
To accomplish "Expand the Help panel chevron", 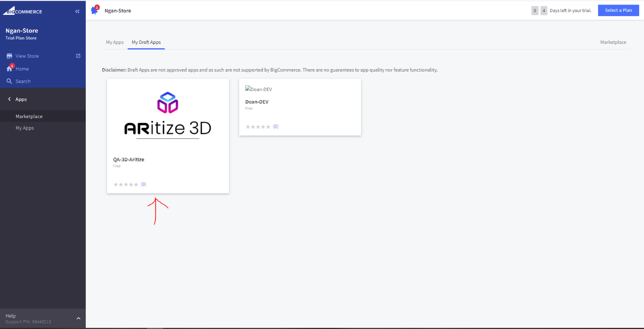I will (78, 319).
